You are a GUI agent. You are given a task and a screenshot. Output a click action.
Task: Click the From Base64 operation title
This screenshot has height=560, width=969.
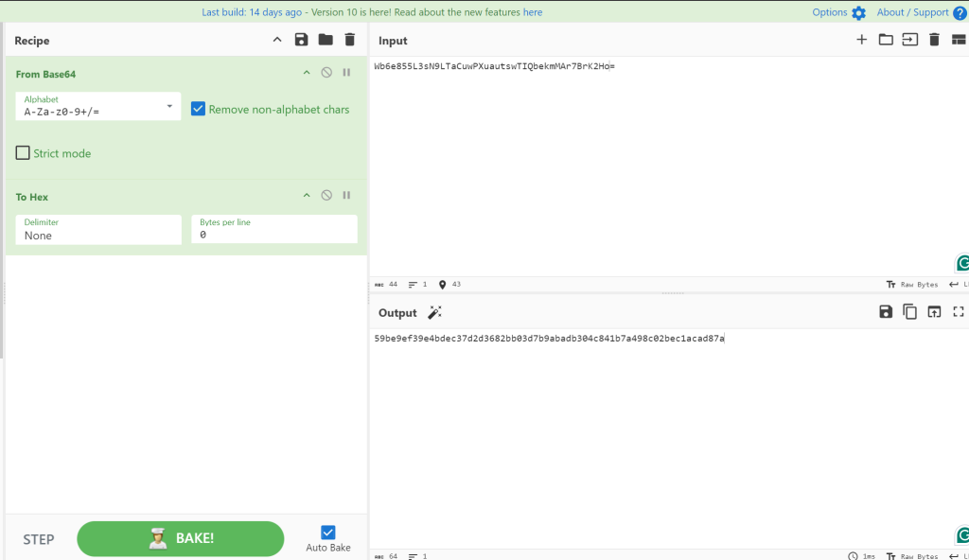click(45, 74)
